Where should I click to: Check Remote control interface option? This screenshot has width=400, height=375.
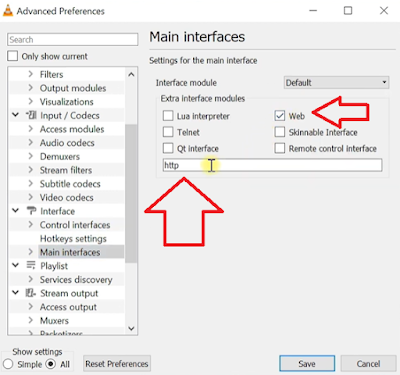pos(280,148)
